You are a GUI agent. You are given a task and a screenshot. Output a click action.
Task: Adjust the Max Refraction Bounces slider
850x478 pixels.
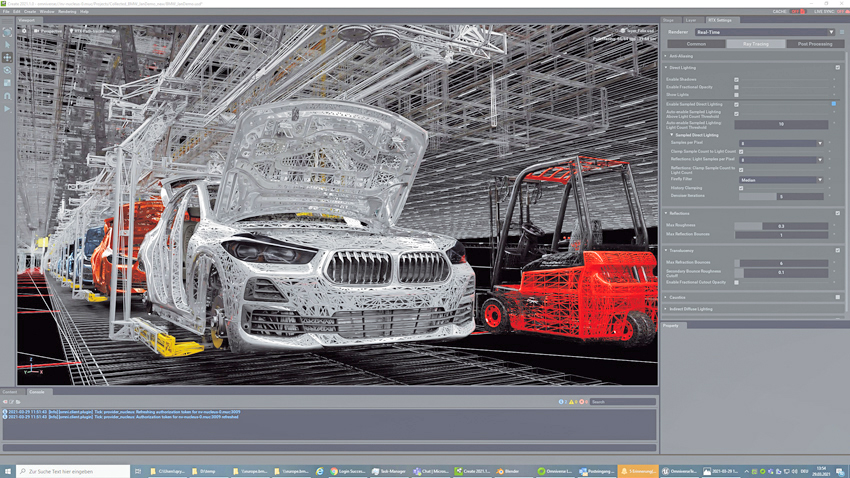pos(781,263)
